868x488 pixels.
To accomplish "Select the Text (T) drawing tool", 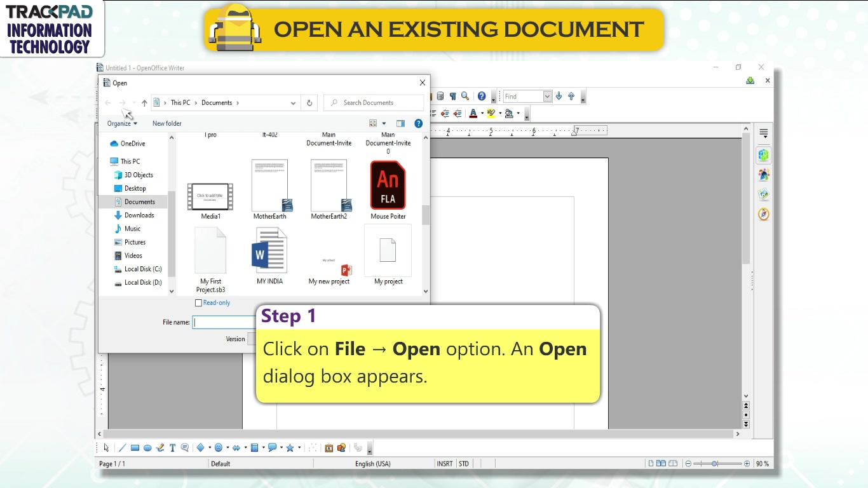I will 172,448.
